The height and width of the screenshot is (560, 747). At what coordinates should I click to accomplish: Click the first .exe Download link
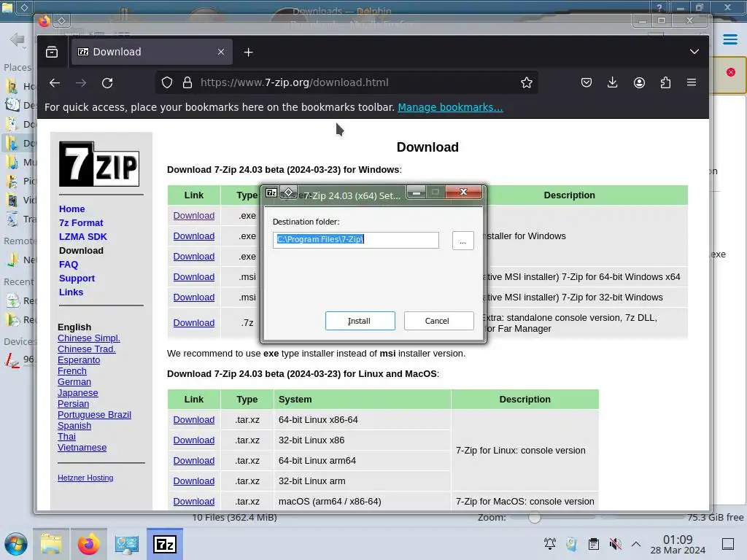click(x=194, y=216)
